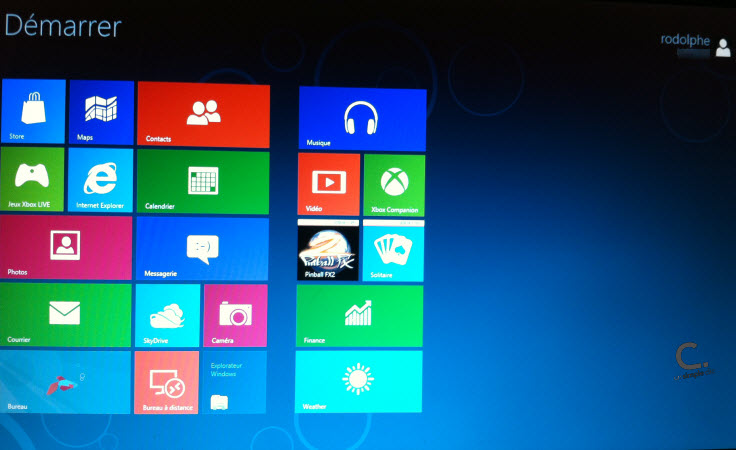
Task: Open Jeux Xbox LIVE tile
Action: pos(32,179)
